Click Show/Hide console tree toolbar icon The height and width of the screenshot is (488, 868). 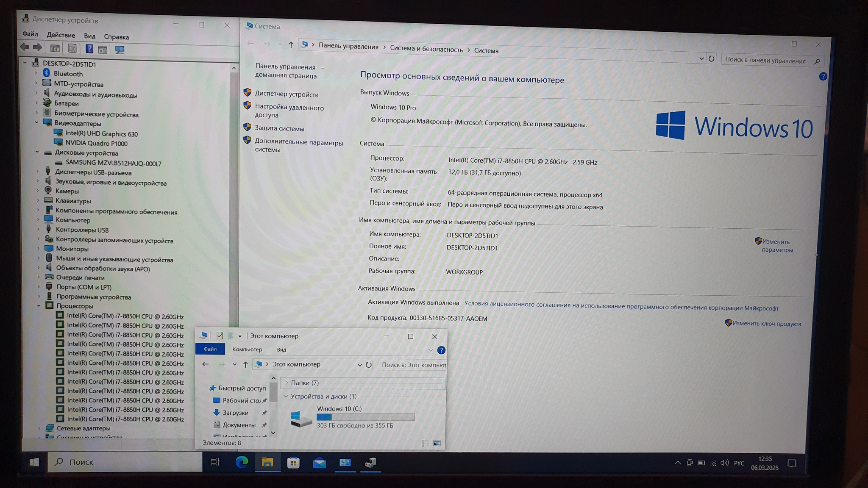(55, 48)
